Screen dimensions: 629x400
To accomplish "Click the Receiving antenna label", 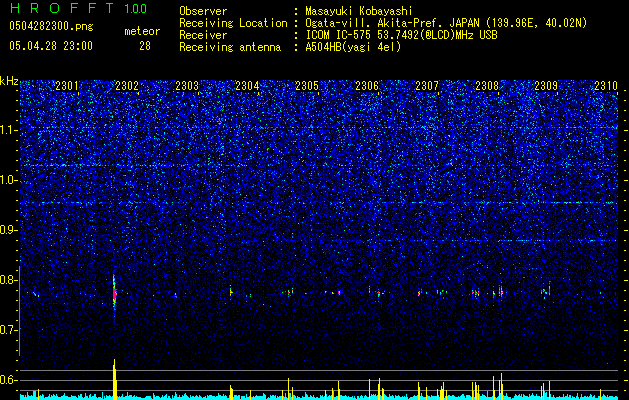I will point(230,47).
